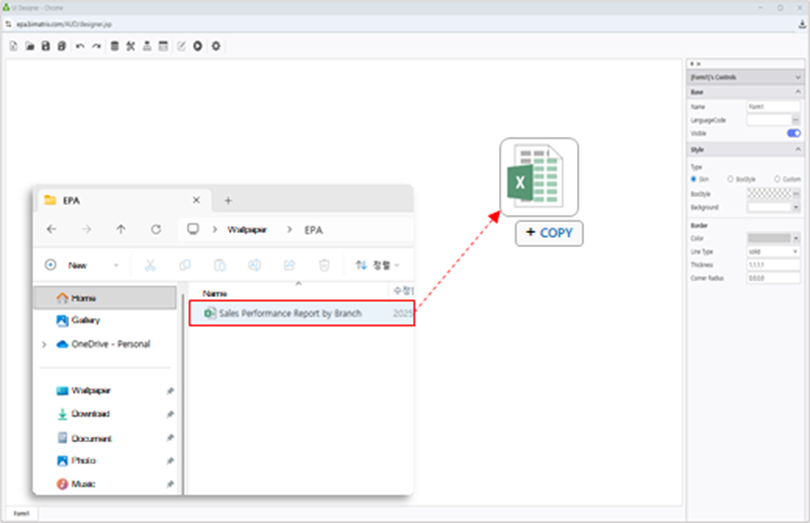Viewport: 810px width, 523px height.
Task: Click the Border Color swatch
Action: (x=768, y=239)
